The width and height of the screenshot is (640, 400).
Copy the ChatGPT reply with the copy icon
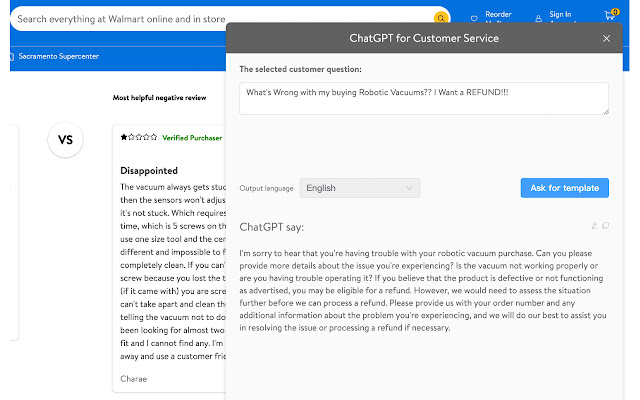tap(605, 226)
